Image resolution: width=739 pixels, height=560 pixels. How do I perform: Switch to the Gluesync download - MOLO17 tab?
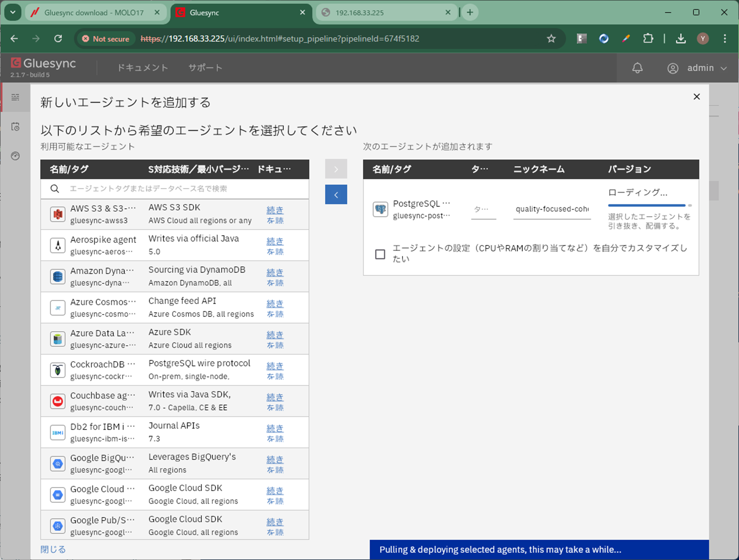94,13
